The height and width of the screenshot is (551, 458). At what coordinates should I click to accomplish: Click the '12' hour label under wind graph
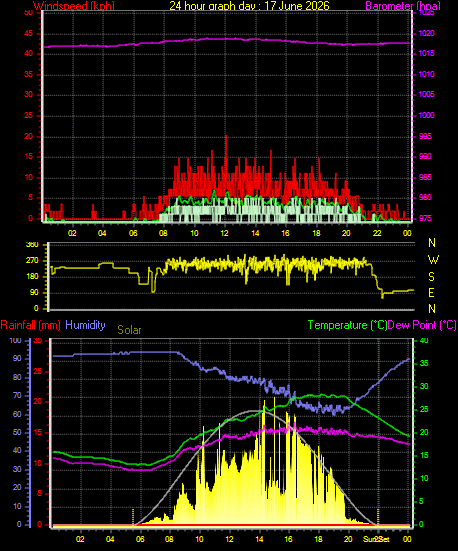click(224, 233)
